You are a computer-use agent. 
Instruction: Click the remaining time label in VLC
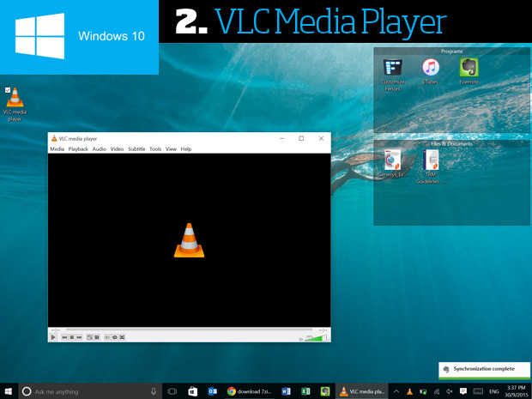[x=323, y=329]
